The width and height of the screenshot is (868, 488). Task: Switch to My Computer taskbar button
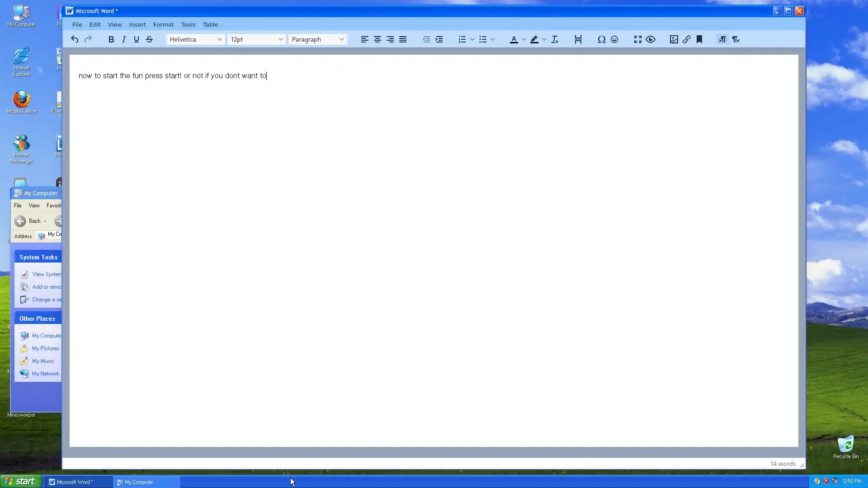[x=147, y=482]
